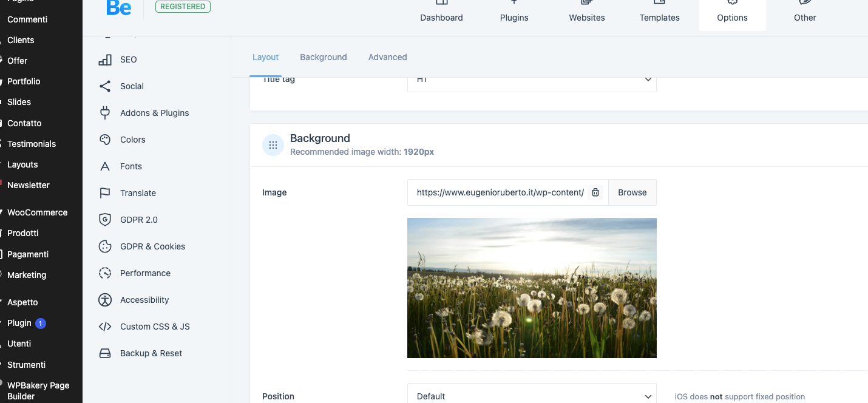The height and width of the screenshot is (403, 868).
Task: Click the Translate flag icon
Action: tap(105, 193)
